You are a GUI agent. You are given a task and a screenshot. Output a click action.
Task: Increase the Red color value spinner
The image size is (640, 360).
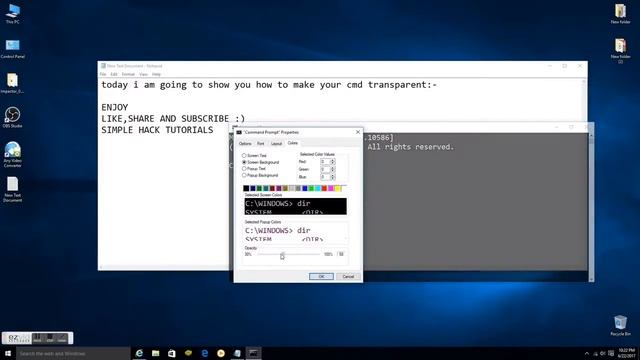[x=333, y=160]
